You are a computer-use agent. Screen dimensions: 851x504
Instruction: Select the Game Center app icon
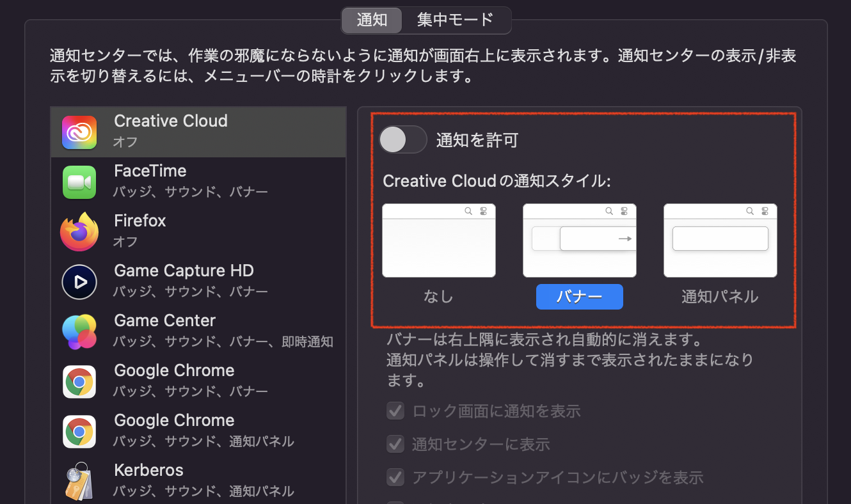79,332
